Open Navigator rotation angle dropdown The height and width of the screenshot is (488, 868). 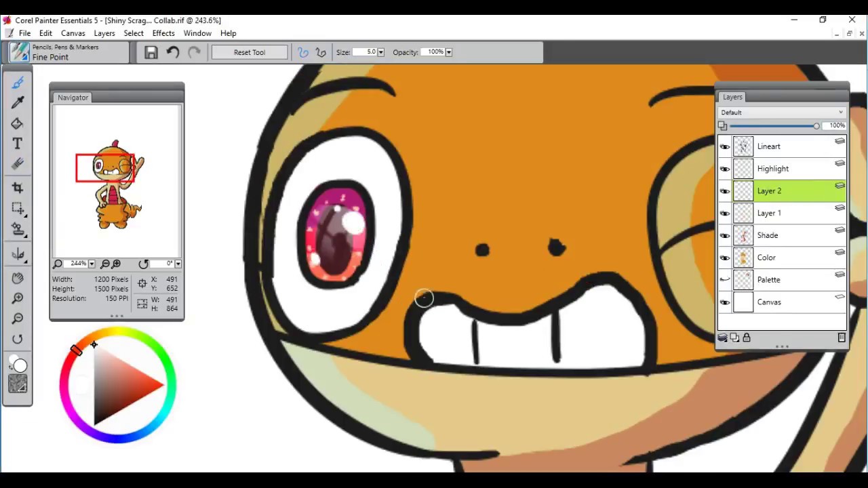pos(178,264)
